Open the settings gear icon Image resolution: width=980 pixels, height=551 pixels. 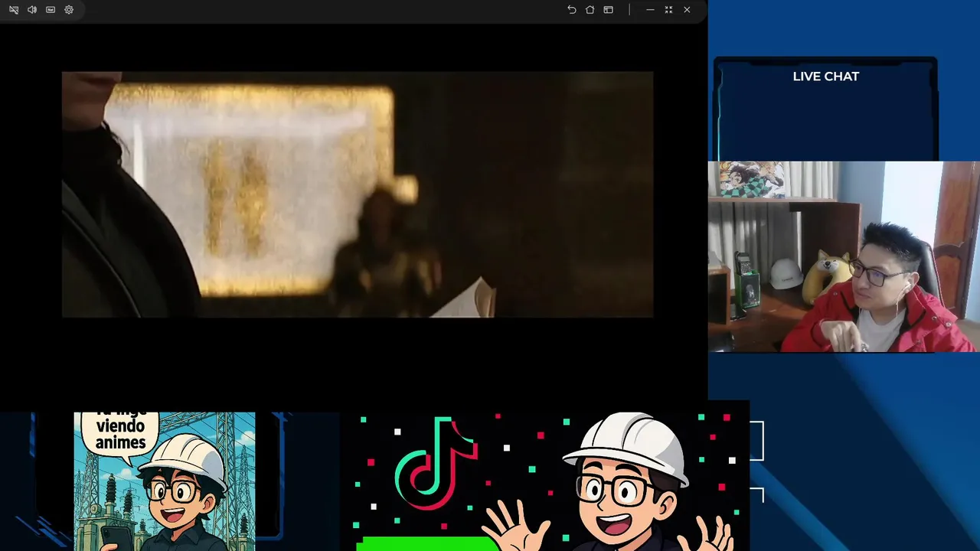click(69, 10)
